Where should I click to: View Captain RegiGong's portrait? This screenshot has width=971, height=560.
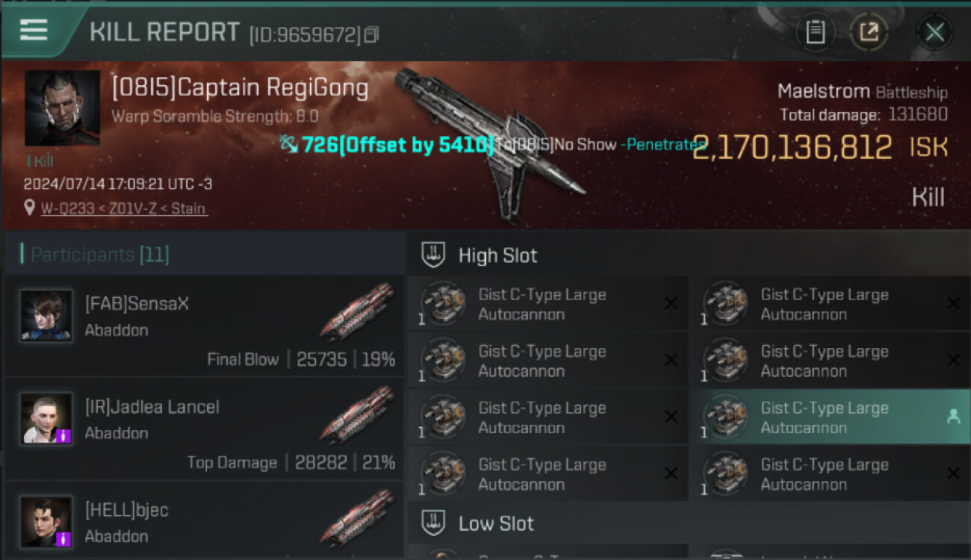(63, 108)
